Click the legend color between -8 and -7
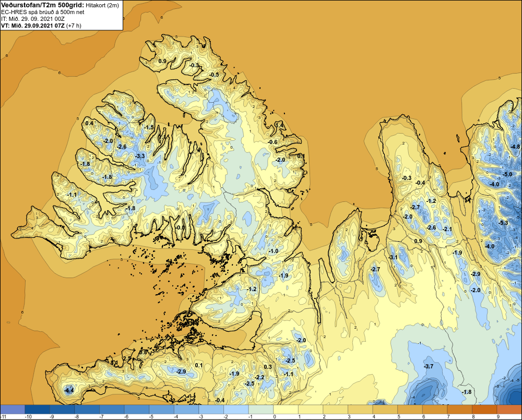 (87, 409)
